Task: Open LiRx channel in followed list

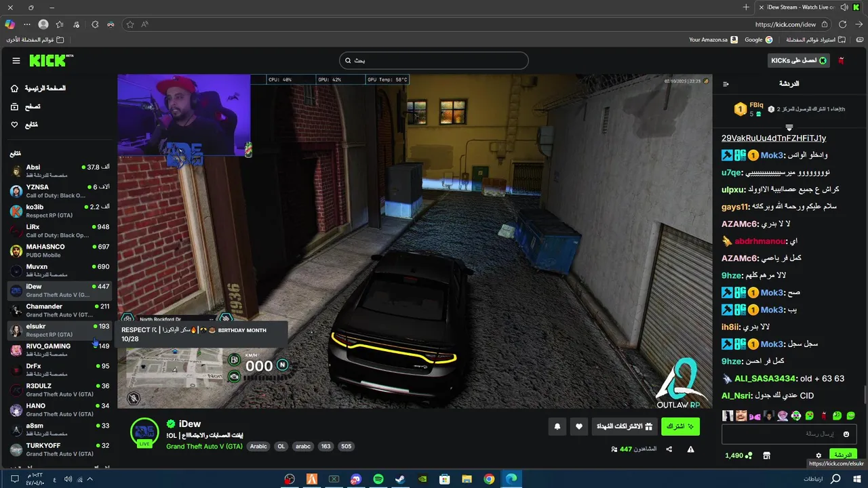Action: [x=60, y=230]
